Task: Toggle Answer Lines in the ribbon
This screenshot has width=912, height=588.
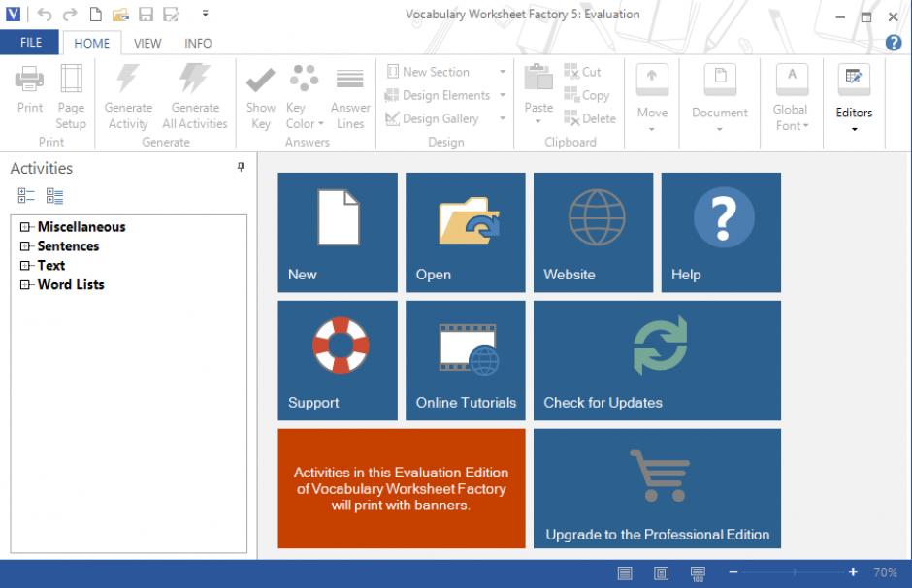Action: (x=350, y=97)
